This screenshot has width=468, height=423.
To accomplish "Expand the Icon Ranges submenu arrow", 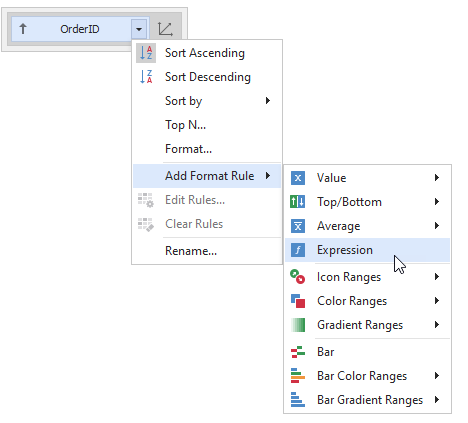I will (x=437, y=277).
